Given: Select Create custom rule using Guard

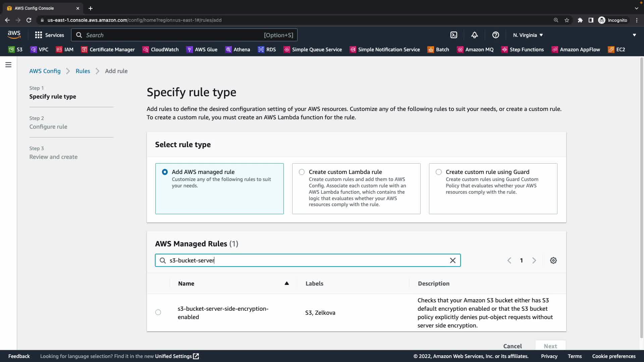Looking at the screenshot, I should click(438, 172).
